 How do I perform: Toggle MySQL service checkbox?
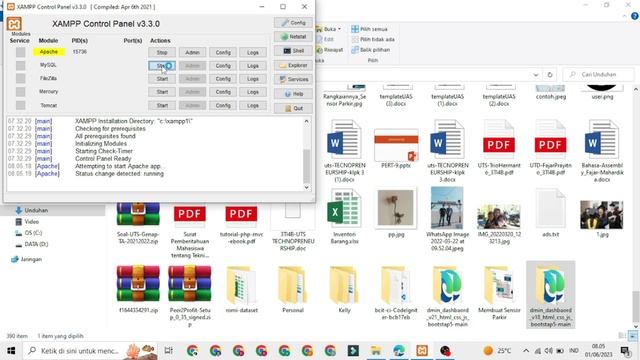click(20, 65)
